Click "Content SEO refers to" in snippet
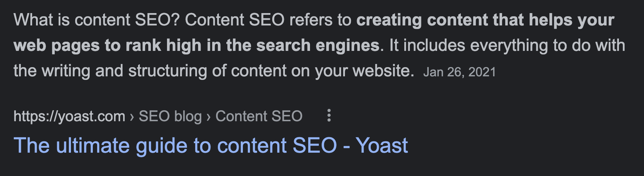This screenshot has height=176, width=644. [x=268, y=20]
